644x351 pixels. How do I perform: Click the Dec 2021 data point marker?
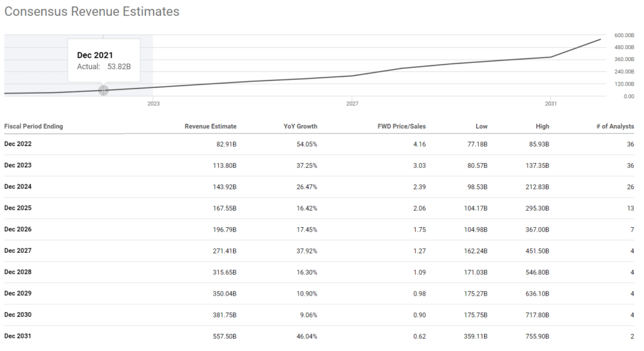[x=104, y=91]
